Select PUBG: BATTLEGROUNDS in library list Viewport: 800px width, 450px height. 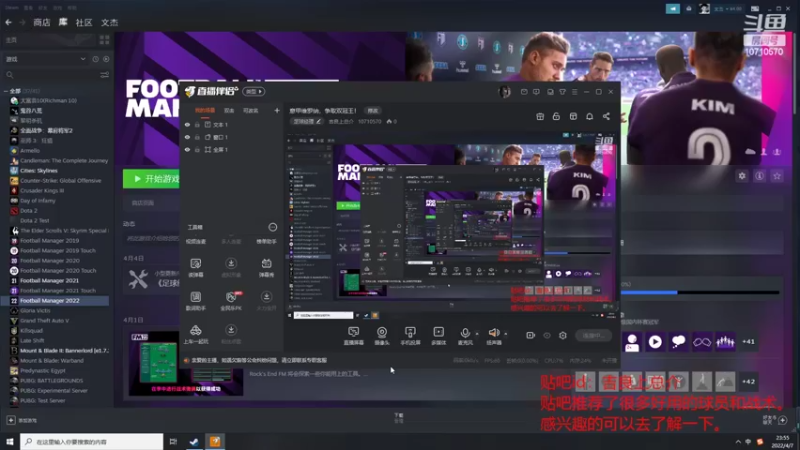(x=51, y=381)
